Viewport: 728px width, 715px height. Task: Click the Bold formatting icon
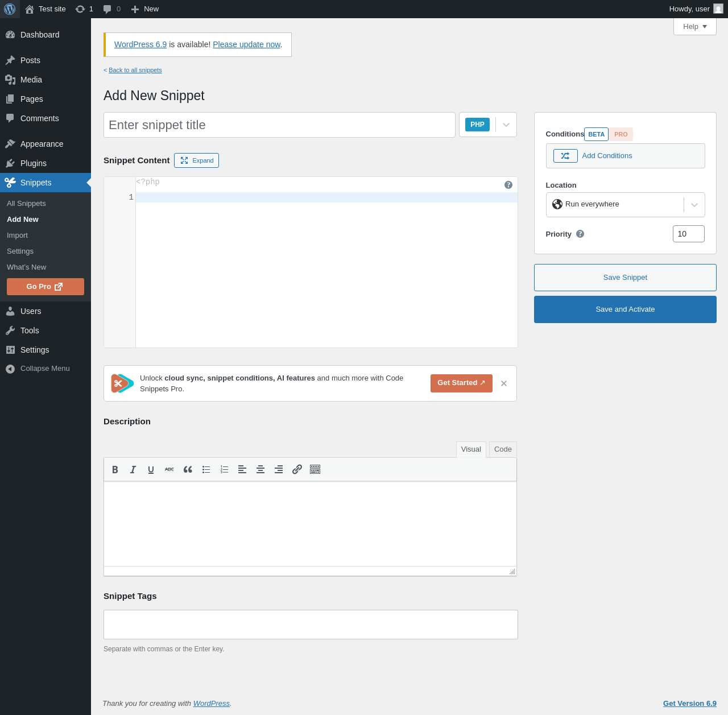(x=115, y=469)
